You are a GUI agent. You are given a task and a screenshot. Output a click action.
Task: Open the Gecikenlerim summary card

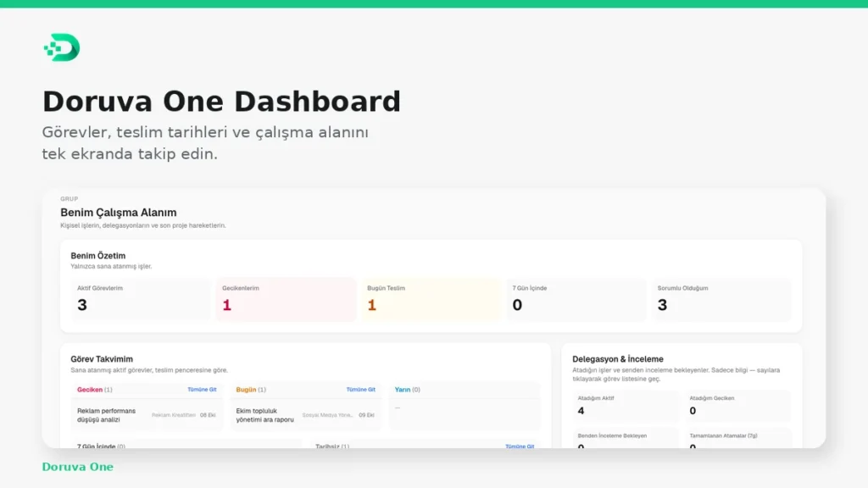pos(286,299)
